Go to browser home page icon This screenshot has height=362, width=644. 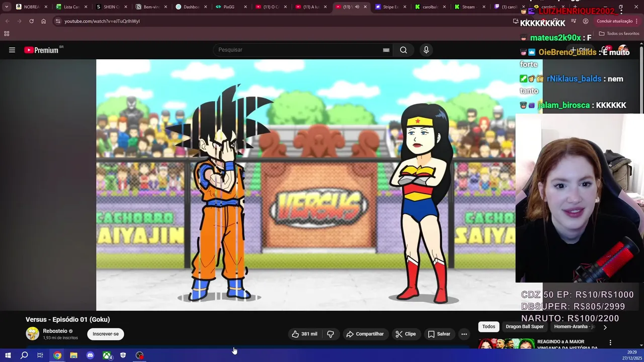click(43, 21)
